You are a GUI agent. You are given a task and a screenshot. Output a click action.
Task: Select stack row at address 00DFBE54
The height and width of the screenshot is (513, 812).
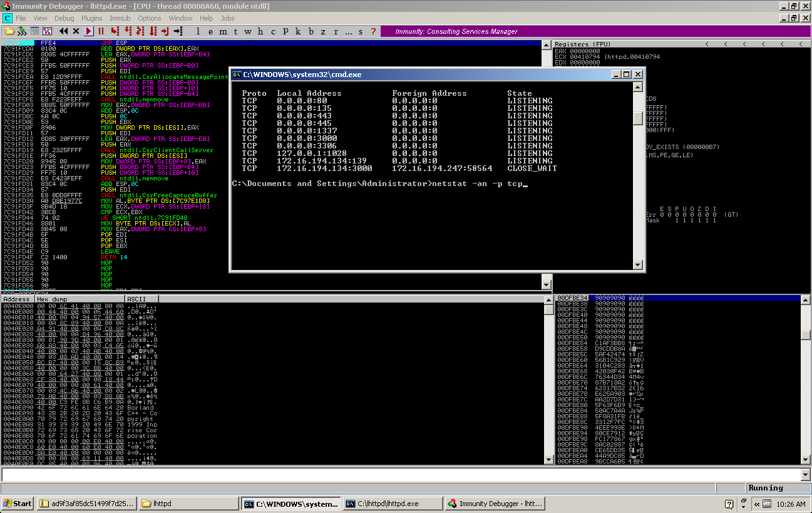click(678, 343)
